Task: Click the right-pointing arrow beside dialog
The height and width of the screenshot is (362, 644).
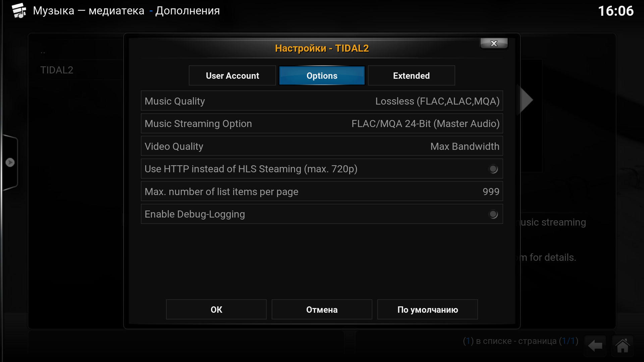Action: click(527, 100)
